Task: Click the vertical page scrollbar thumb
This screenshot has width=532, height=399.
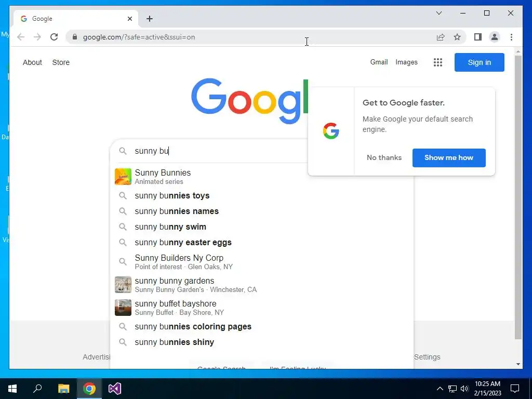Action: (518, 197)
